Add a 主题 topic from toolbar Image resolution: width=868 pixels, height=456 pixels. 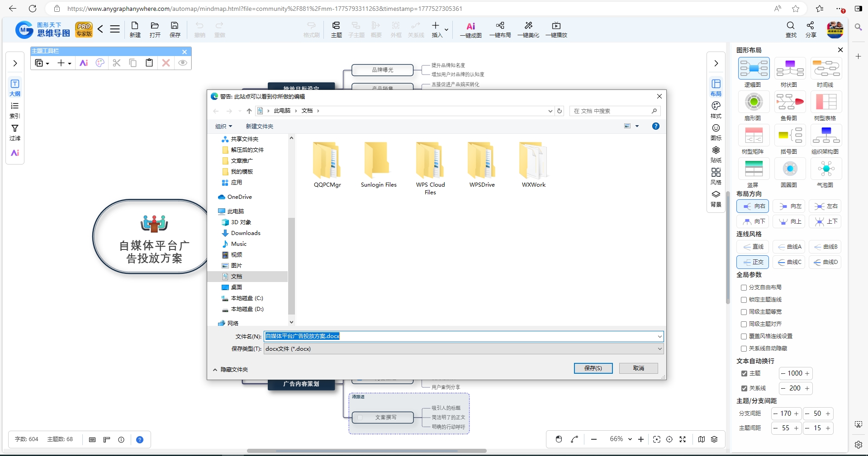[336, 29]
